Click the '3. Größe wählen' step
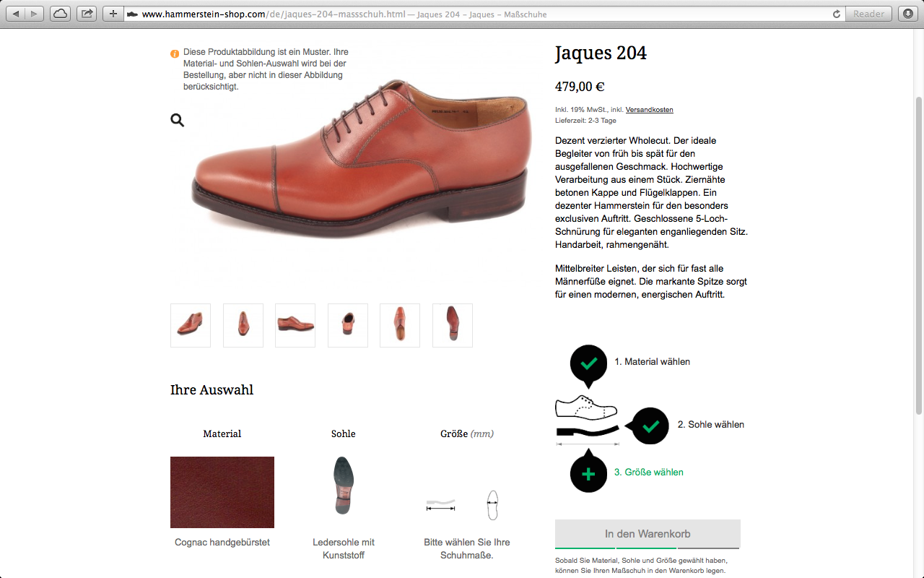 click(x=648, y=472)
